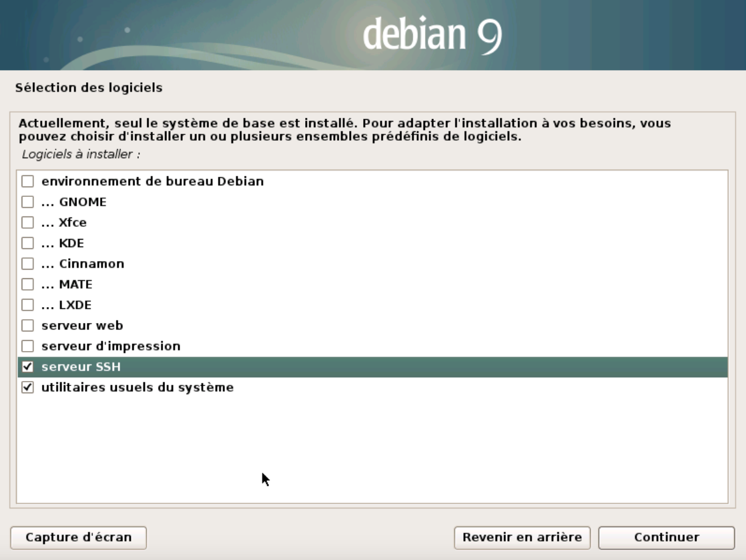The height and width of the screenshot is (560, 746).
Task: Check the environnement de bureau Debian checkbox
Action: coord(27,182)
